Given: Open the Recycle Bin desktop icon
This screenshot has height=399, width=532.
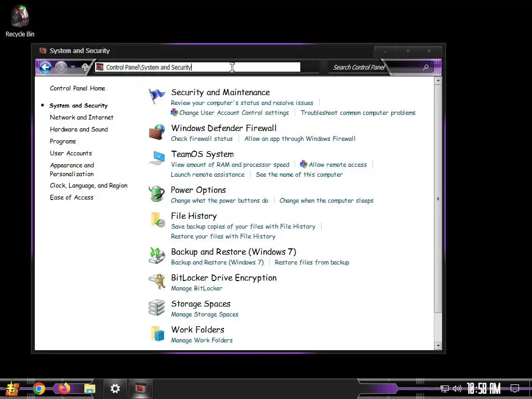Looking at the screenshot, I should coord(20,21).
